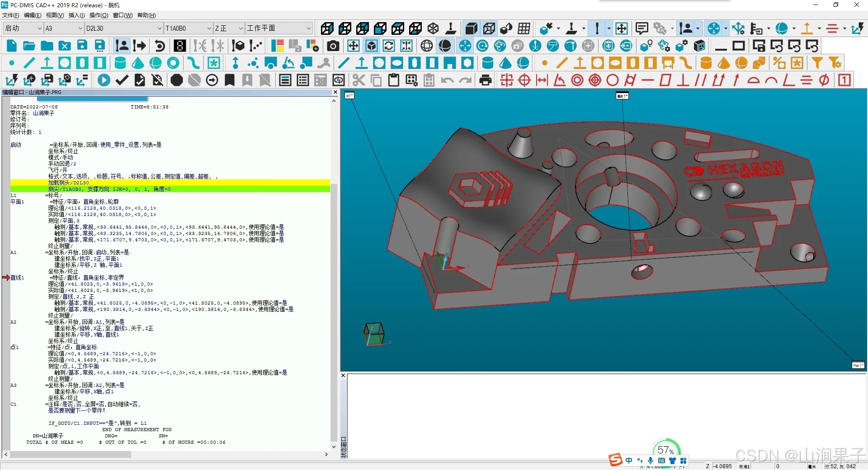Viewport: 868px width, 470px height.
Task: Click the Sogou input method icon in tray
Action: (615, 460)
